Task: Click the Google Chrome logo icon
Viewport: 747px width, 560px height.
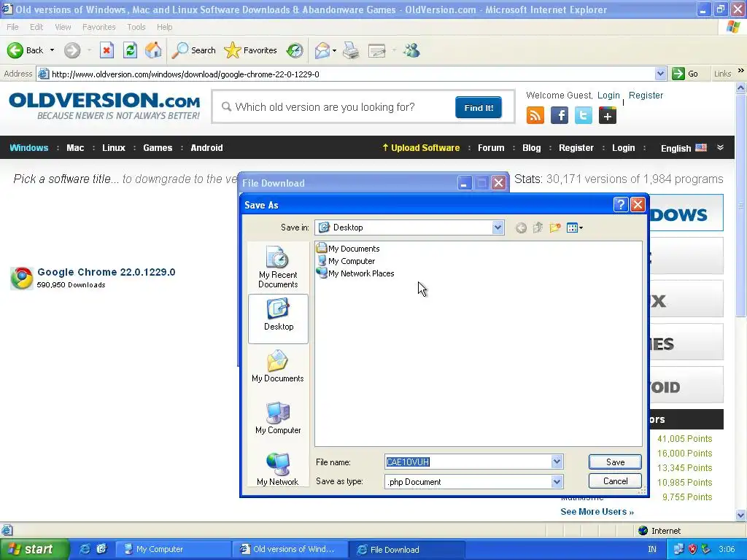Action: coord(22,278)
